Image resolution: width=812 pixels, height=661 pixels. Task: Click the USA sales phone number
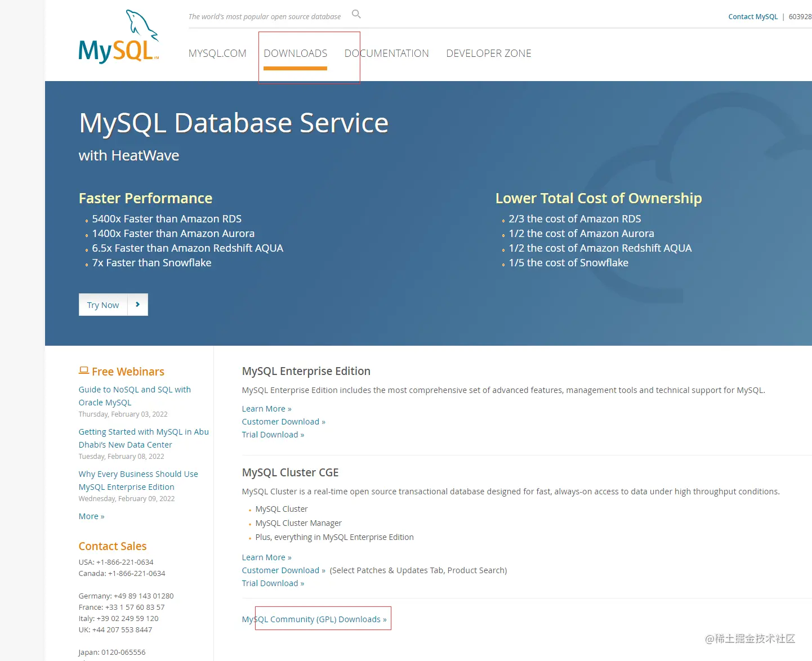point(125,562)
